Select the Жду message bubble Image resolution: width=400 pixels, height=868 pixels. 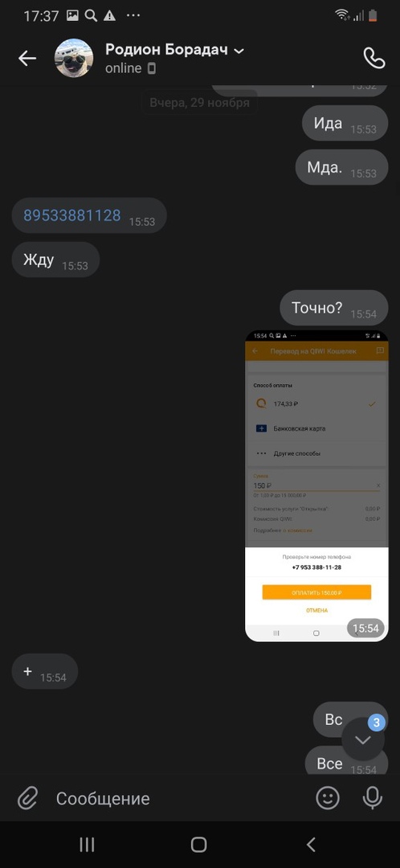pos(55,260)
